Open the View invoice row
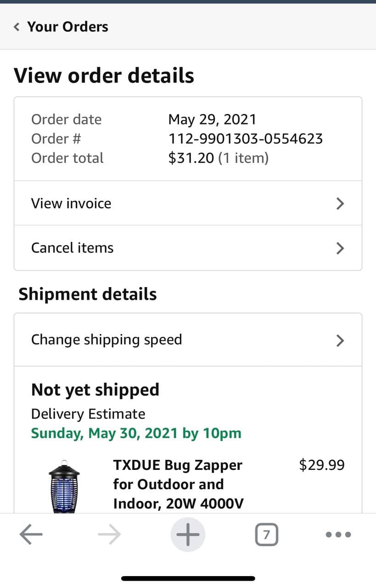The height and width of the screenshot is (588, 376). coord(71,203)
